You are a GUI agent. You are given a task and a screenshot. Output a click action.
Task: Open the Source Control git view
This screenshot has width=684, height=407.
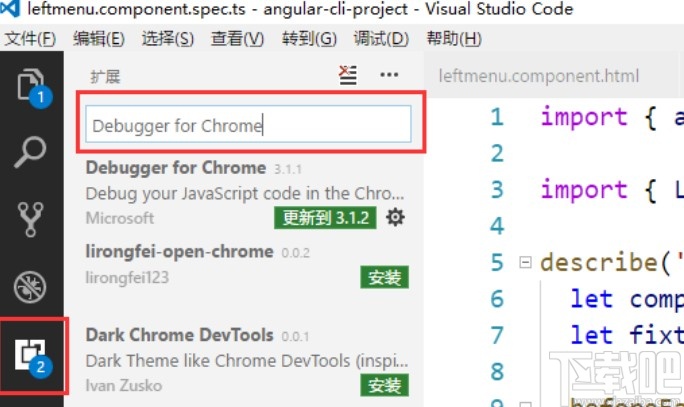click(x=31, y=218)
